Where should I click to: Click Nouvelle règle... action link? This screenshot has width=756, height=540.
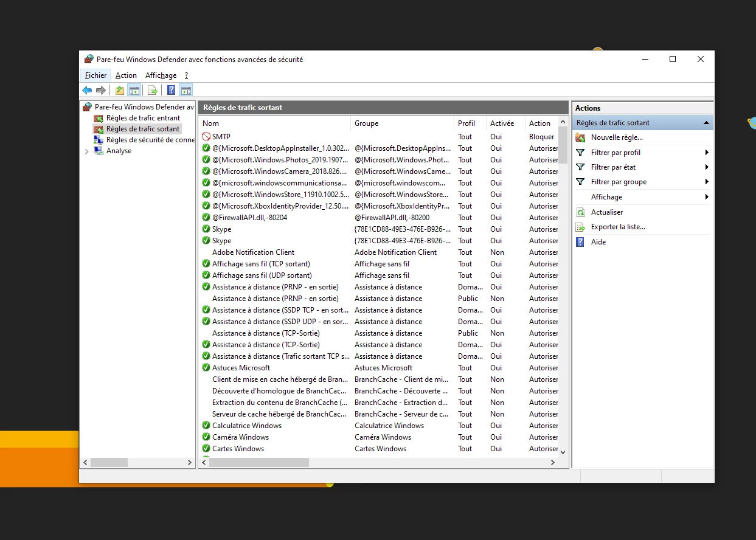617,137
